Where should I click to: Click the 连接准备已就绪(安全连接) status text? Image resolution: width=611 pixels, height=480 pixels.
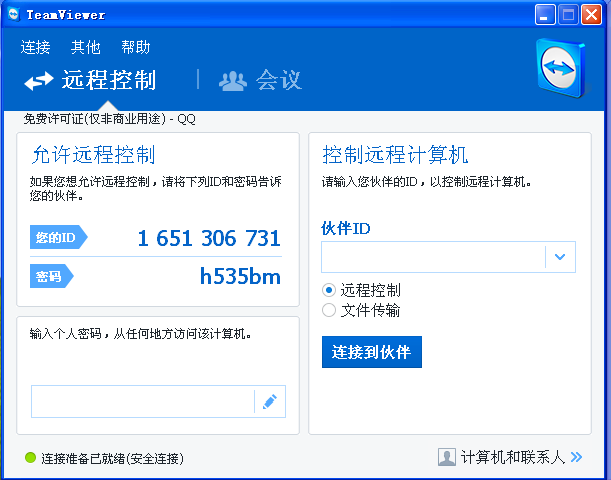[x=112, y=458]
